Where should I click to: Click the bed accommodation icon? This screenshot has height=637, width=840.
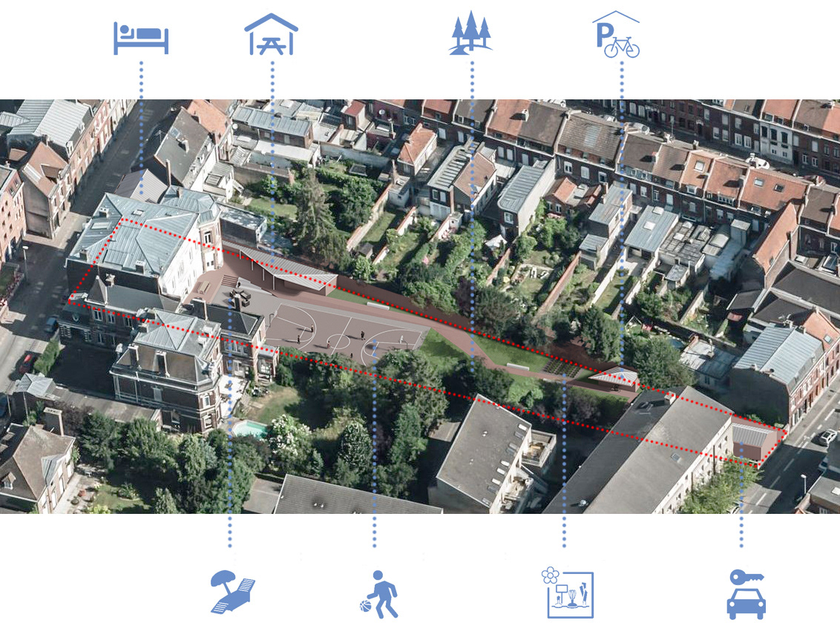(141, 39)
